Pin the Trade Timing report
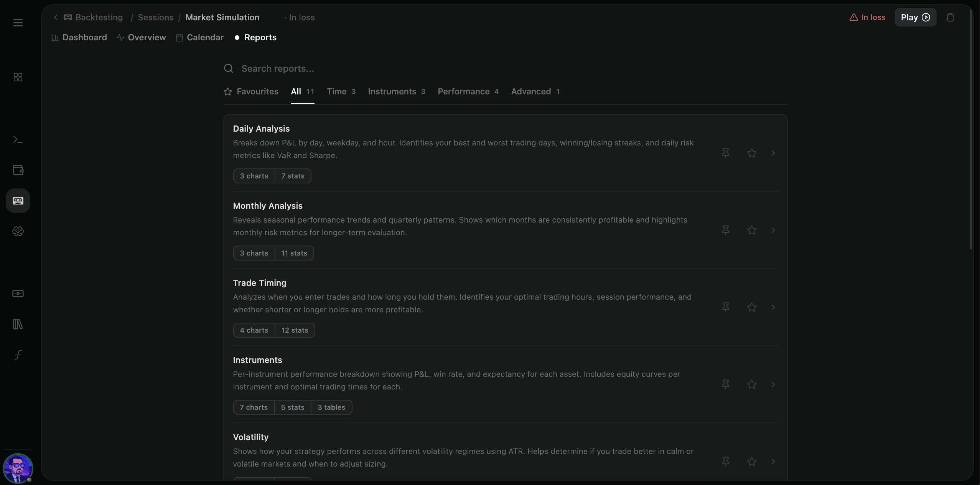The height and width of the screenshot is (485, 980). click(725, 307)
